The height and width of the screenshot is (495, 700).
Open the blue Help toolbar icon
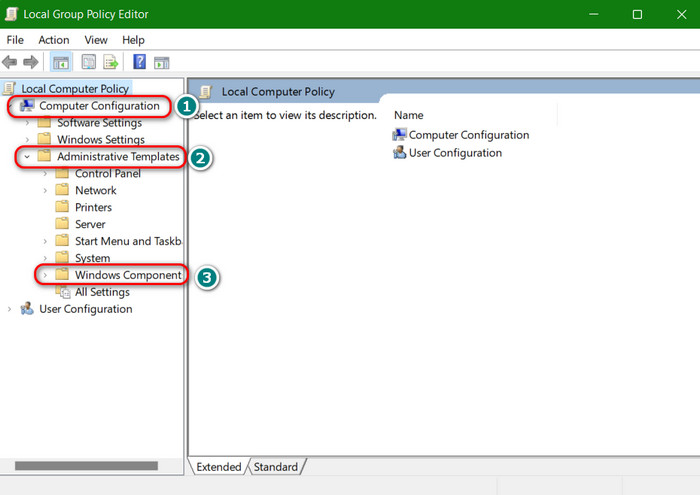tap(139, 62)
